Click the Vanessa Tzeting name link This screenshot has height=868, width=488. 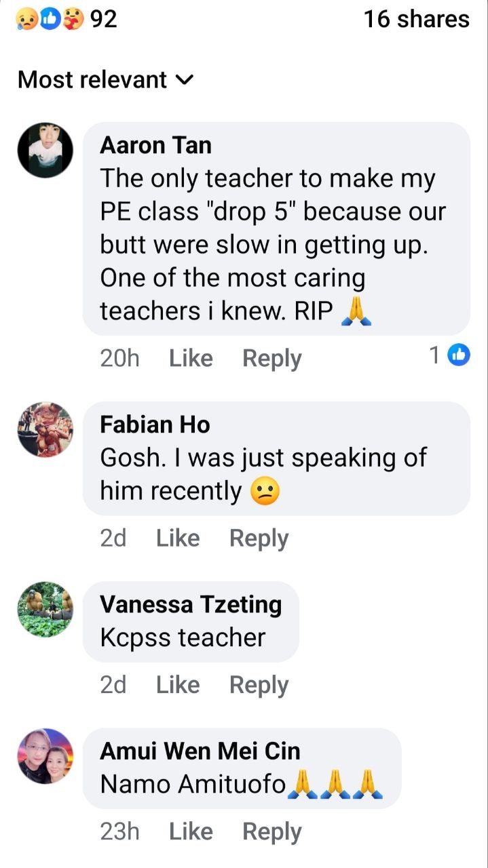pyautogui.click(x=191, y=604)
